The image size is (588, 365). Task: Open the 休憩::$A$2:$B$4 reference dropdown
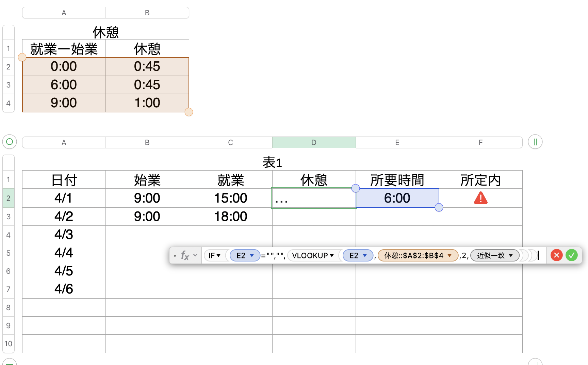coord(450,255)
